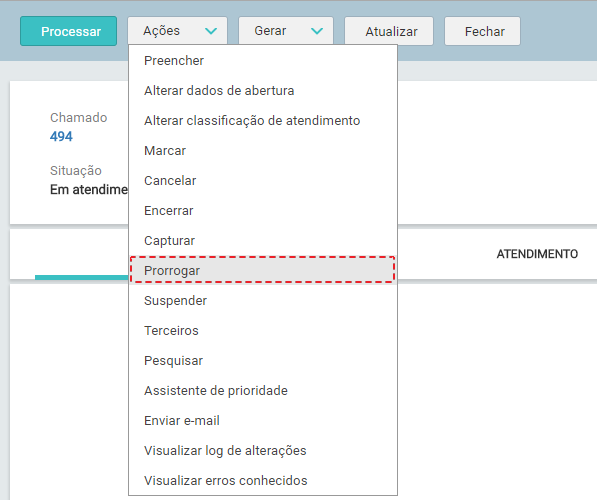Click the Atualizar button
Image resolution: width=597 pixels, height=500 pixels.
click(389, 31)
